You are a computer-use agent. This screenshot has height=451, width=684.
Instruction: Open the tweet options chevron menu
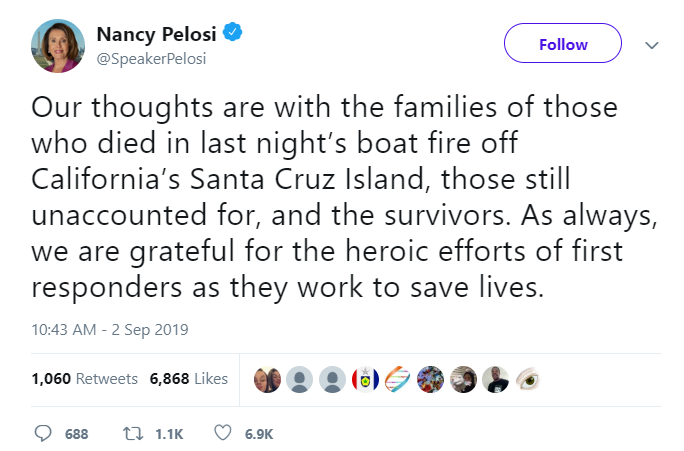651,45
